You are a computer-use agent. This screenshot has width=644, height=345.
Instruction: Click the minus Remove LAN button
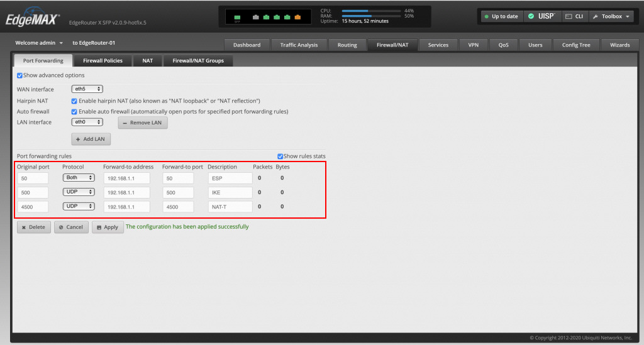(143, 123)
